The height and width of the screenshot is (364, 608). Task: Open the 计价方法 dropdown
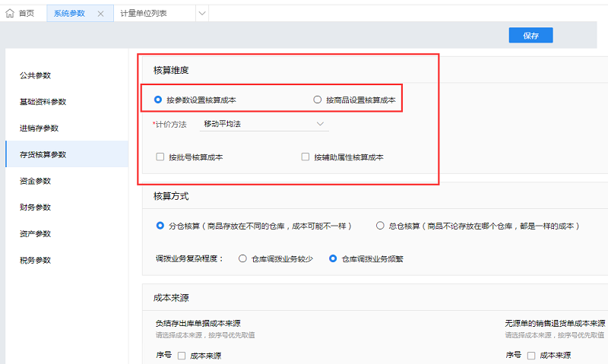tap(264, 123)
